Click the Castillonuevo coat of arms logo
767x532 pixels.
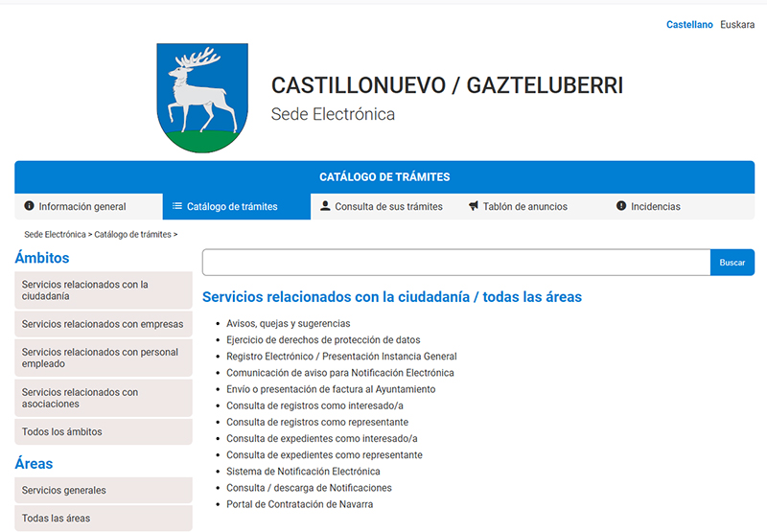[202, 98]
